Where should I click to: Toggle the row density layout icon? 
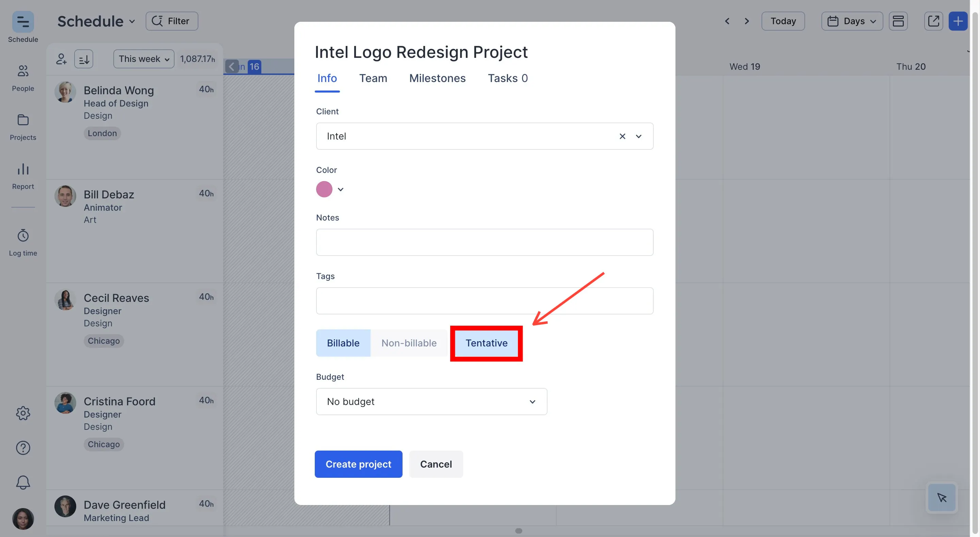point(898,21)
